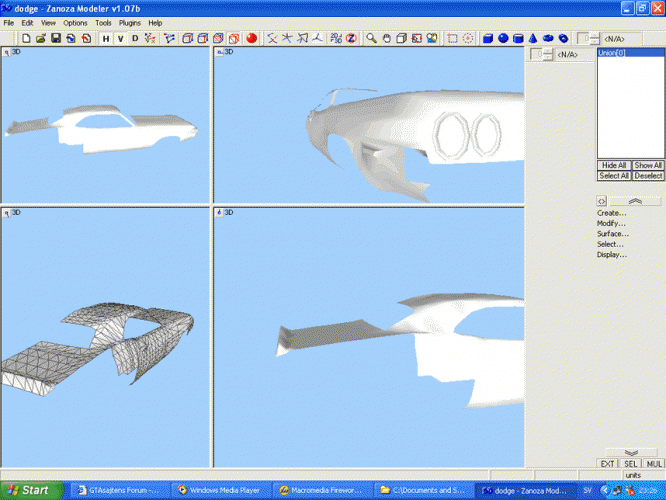Click the red sphere toolbar icon

(x=252, y=38)
